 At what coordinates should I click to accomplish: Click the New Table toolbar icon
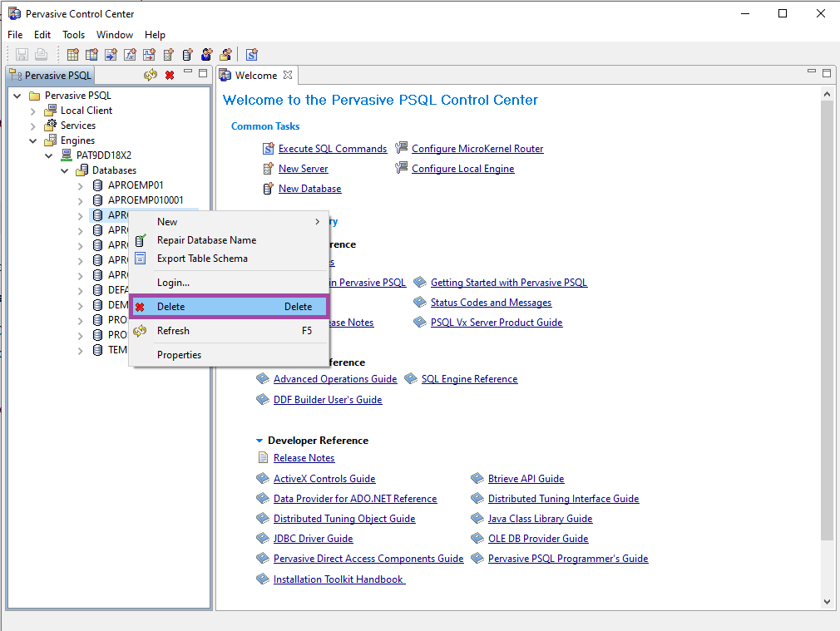(x=73, y=54)
